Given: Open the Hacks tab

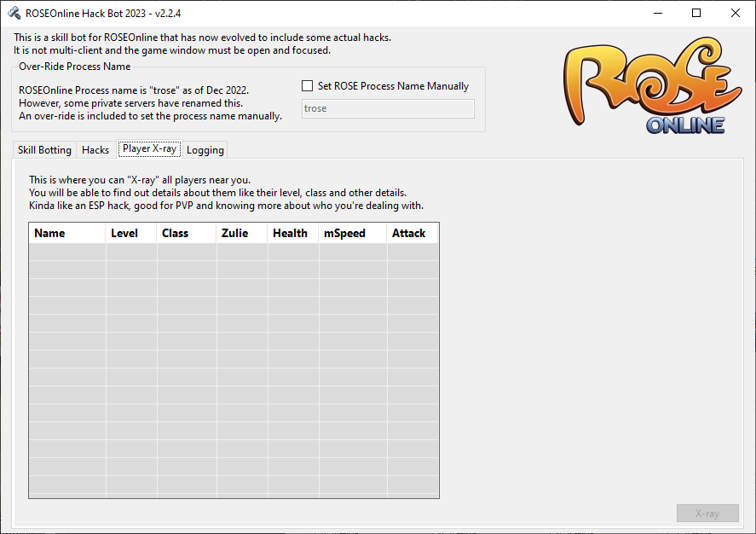Looking at the screenshot, I should click(95, 150).
